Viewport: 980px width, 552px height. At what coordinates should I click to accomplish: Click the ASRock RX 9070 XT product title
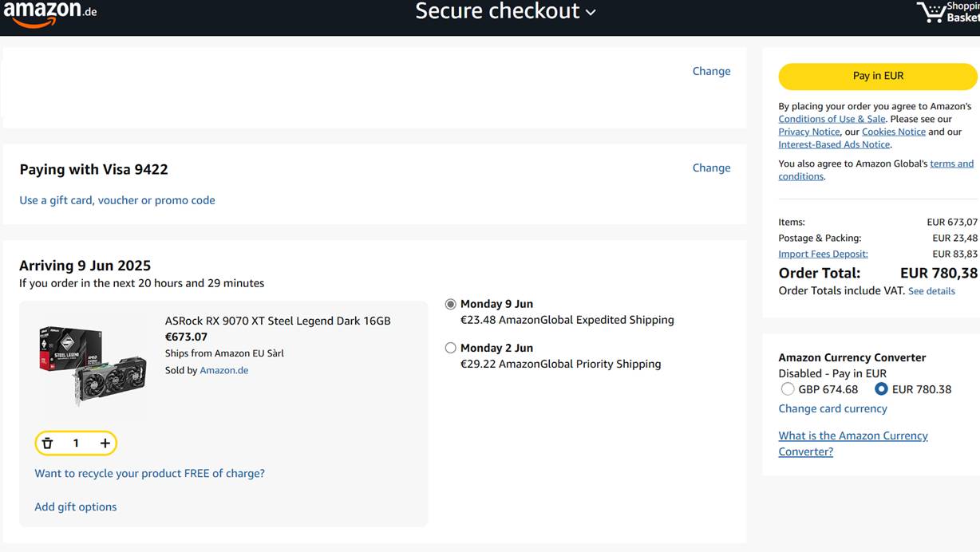tap(278, 321)
